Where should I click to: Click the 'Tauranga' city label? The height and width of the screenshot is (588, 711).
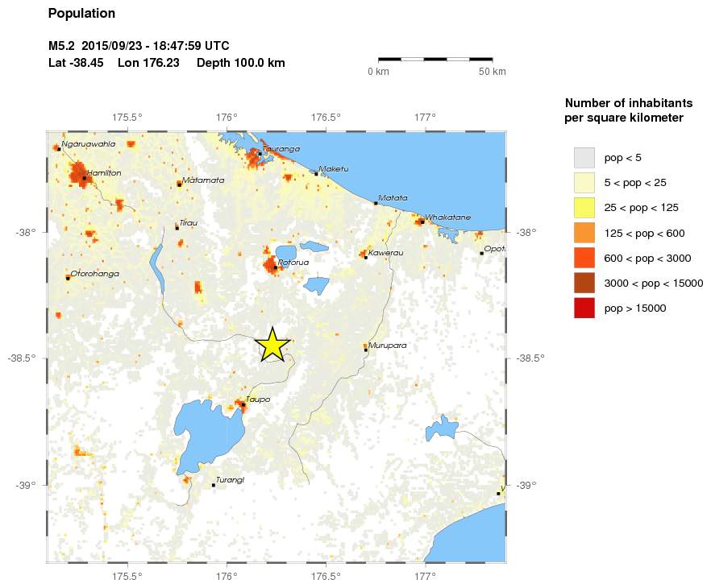tap(281, 148)
